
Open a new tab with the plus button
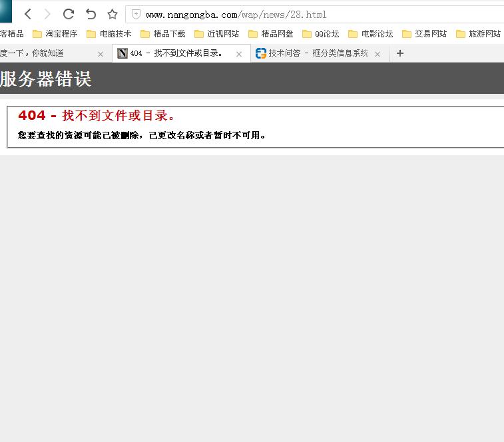click(x=399, y=53)
